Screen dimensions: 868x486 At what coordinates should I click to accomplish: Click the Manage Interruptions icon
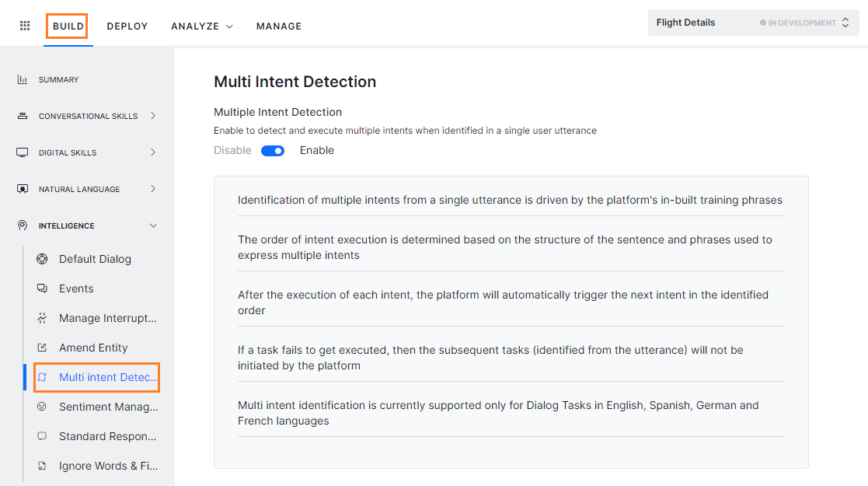[44, 317]
